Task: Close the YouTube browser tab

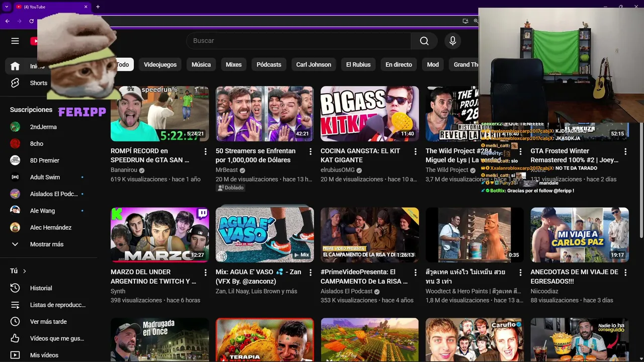Action: pos(86,7)
